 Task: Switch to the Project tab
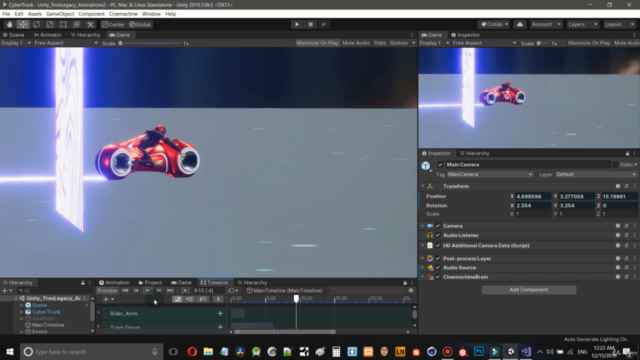(150, 282)
